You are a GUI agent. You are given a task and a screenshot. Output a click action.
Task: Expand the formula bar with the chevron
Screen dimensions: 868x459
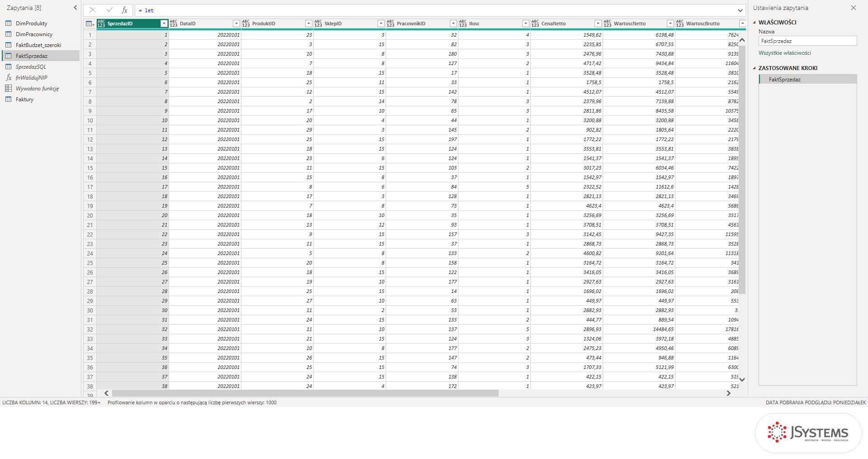point(740,10)
